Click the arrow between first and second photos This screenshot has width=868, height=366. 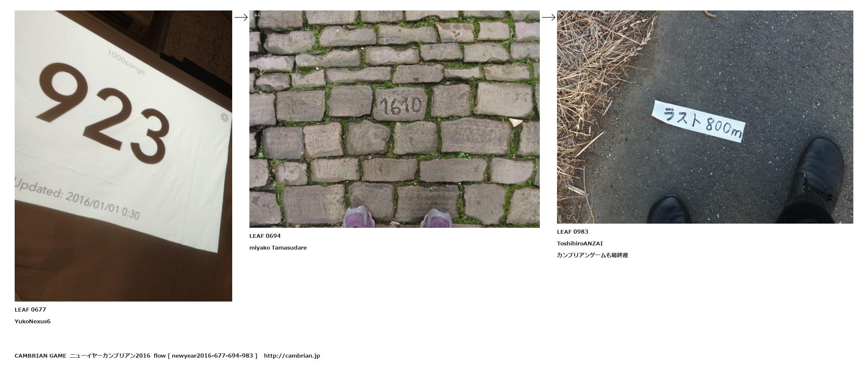(241, 17)
